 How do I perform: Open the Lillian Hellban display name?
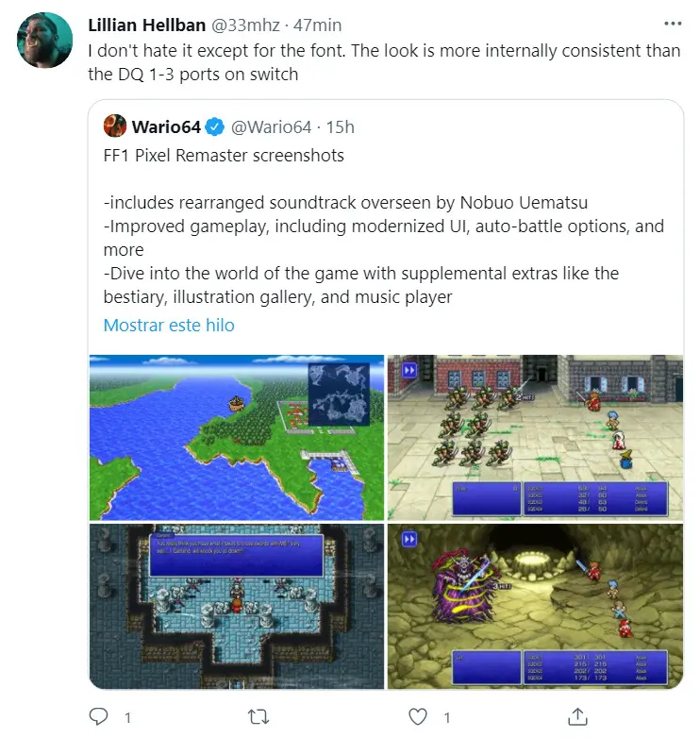click(147, 25)
